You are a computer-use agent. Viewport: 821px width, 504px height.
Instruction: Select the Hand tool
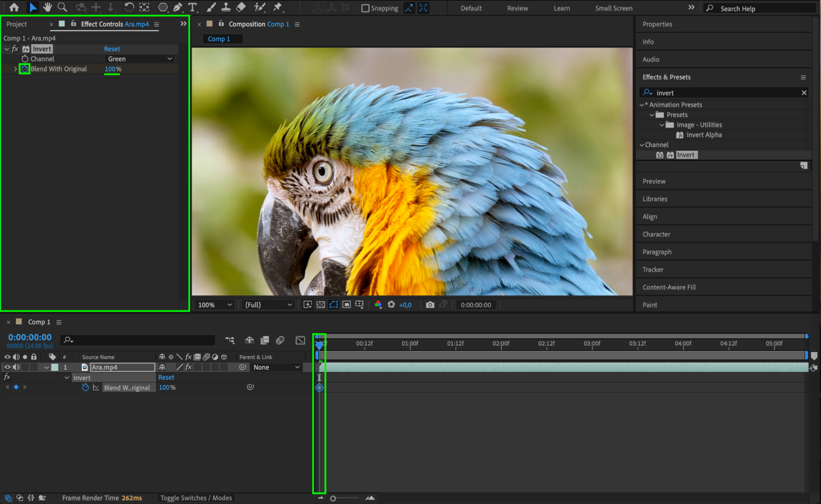47,7
